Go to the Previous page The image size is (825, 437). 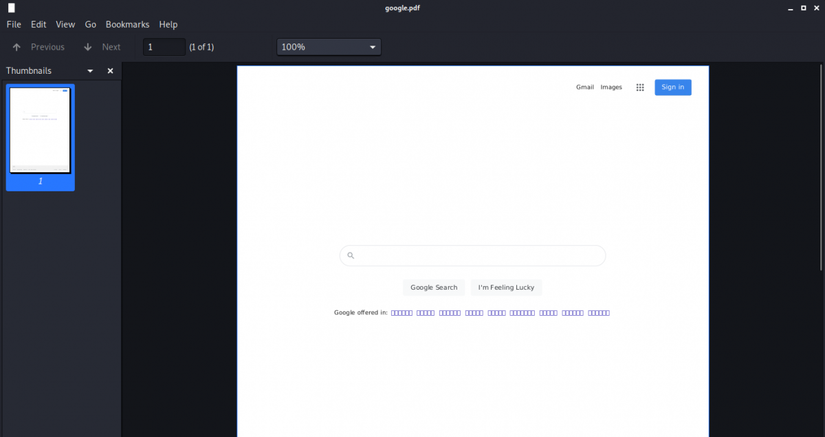(x=38, y=47)
